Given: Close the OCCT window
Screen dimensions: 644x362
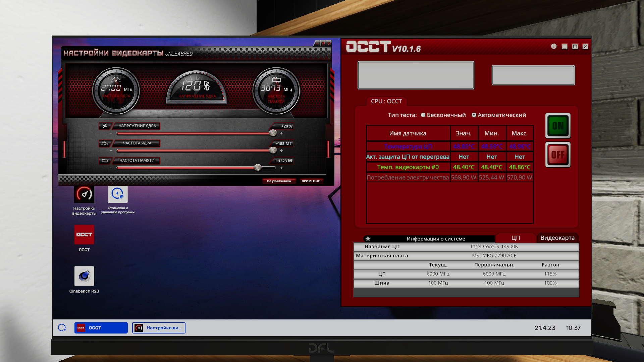Looking at the screenshot, I should (585, 47).
